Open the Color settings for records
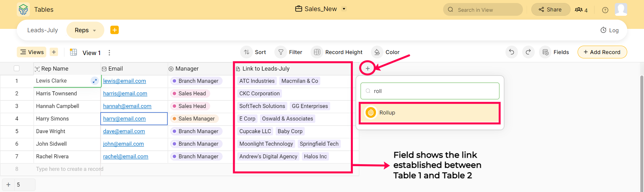644x192 pixels. pyautogui.click(x=386, y=52)
